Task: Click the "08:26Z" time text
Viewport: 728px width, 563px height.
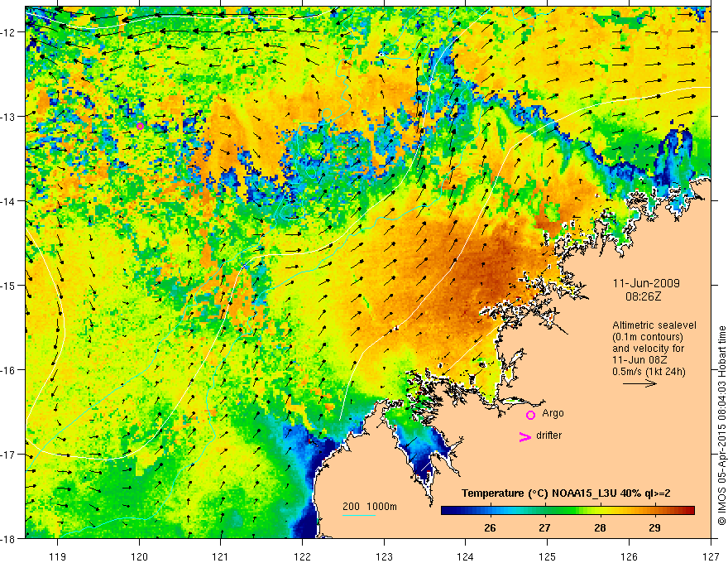Action: (643, 296)
